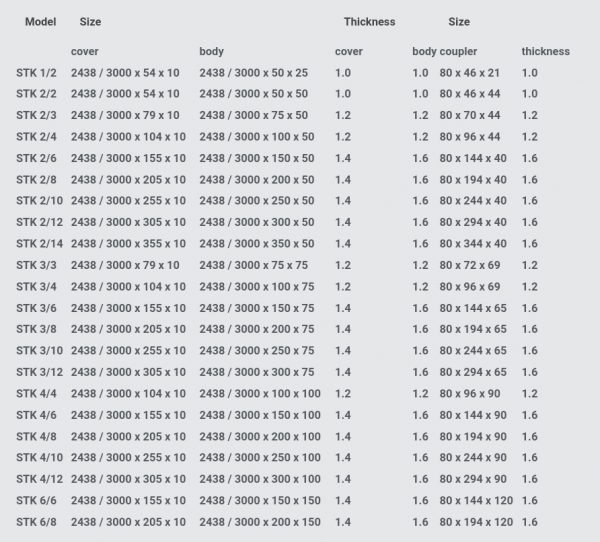The height and width of the screenshot is (542, 600).
Task: Click cover size 2438 / 3000 x 355 x 10
Action: coord(128,243)
